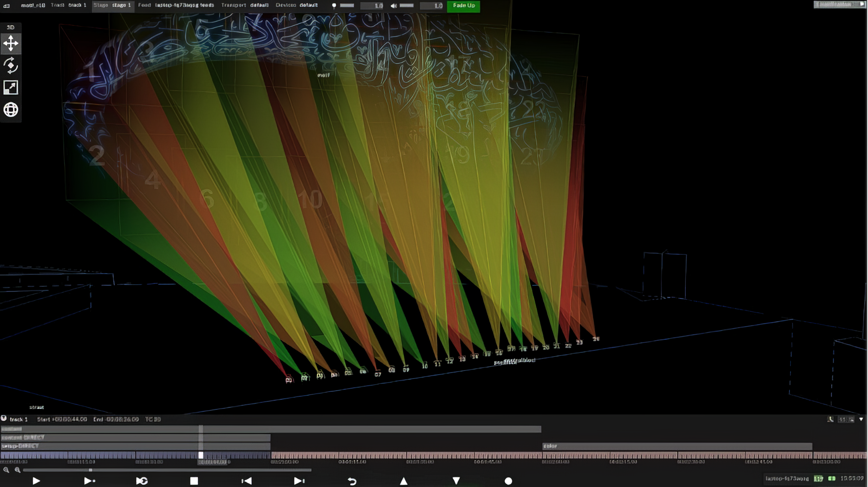Click the white playhead marker on the timeline

[x=201, y=455]
